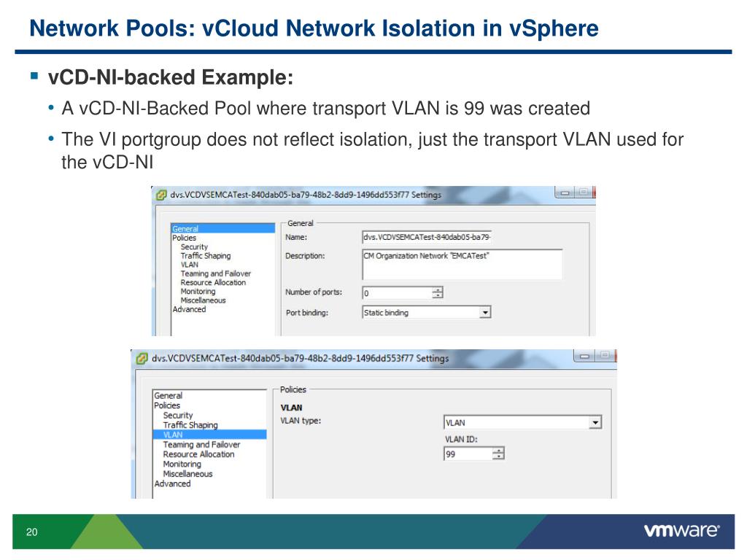
Task: Select Security in the upper settings tree
Action: (194, 246)
